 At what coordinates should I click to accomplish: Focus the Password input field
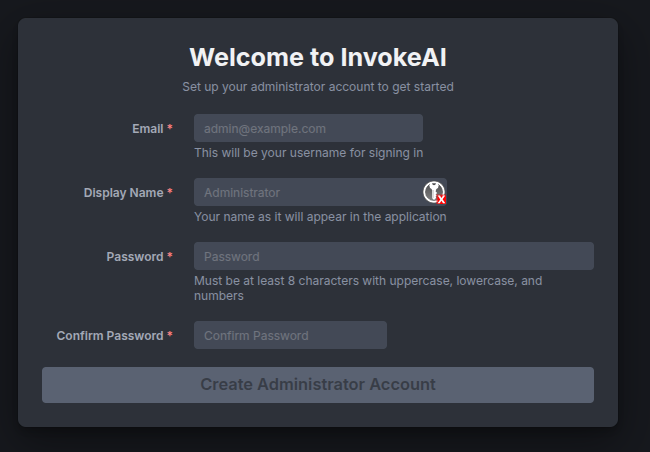click(x=394, y=256)
